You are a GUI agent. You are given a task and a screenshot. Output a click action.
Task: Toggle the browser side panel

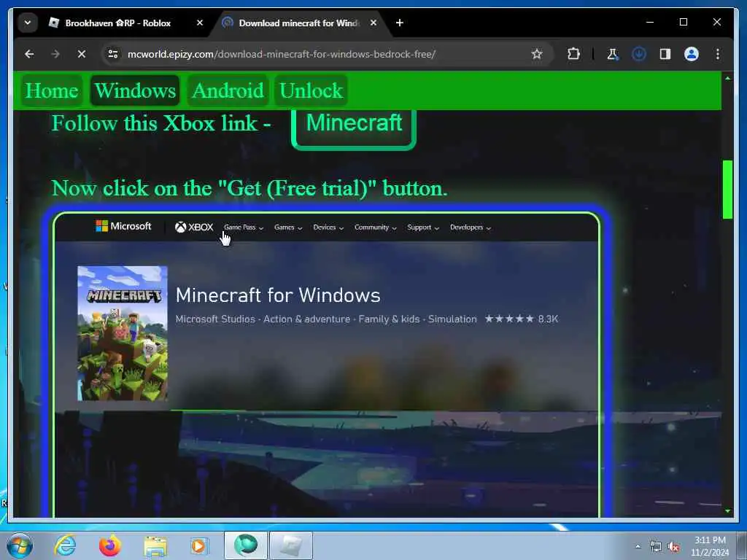pos(665,54)
